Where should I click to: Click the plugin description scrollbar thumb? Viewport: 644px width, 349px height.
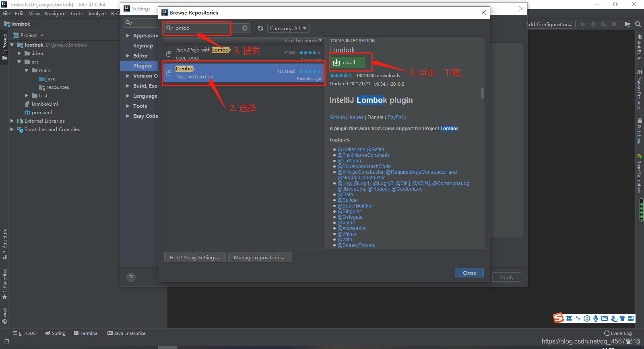point(482,93)
